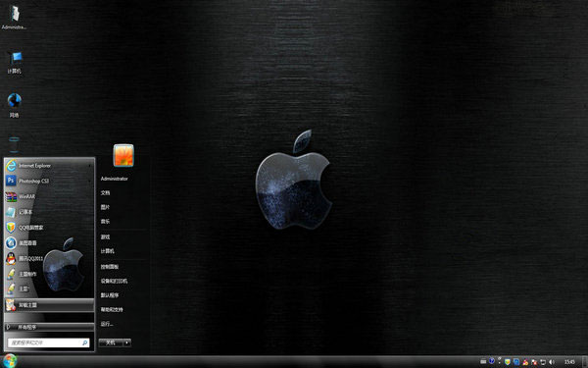Select the Administrator desktop icon
This screenshot has height=368, width=588.
point(14,17)
